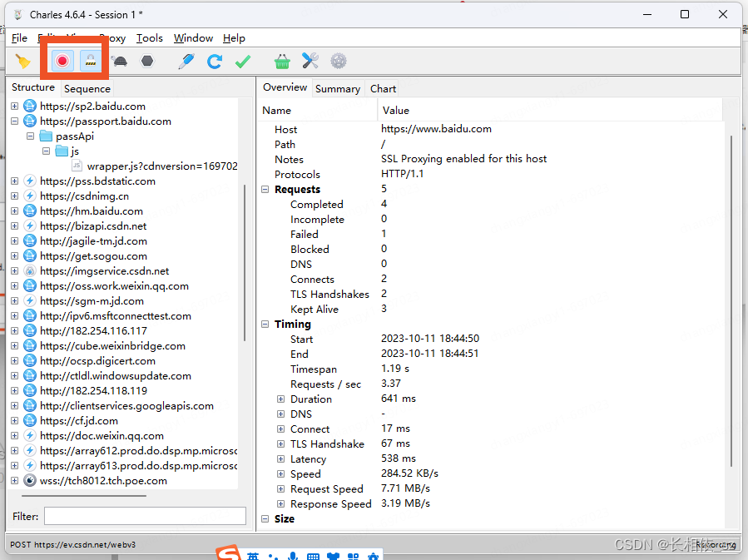
Task: Switch to the Structure tab
Action: tap(33, 87)
